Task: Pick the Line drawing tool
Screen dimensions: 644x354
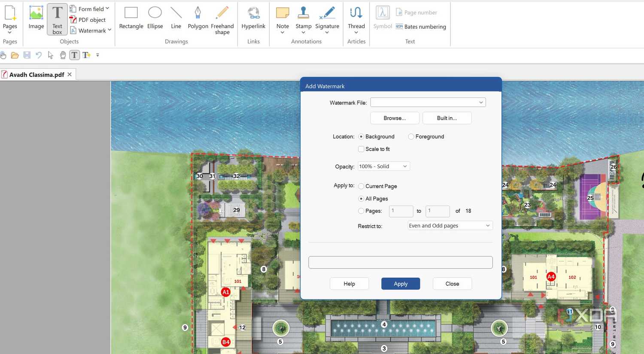Action: [x=176, y=18]
